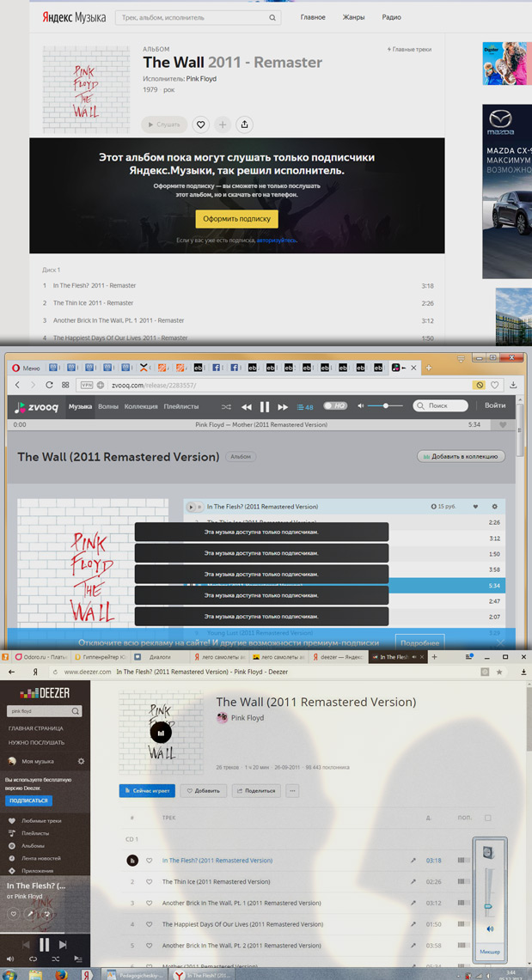Open new tab in Opera
Viewport: 532px width, 980px height.
[x=429, y=368]
